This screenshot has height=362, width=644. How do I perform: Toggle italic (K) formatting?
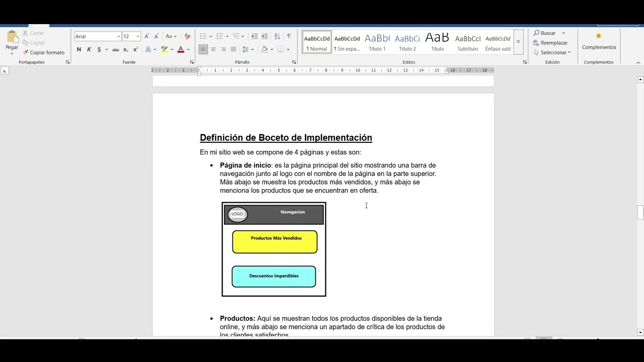[89, 49]
